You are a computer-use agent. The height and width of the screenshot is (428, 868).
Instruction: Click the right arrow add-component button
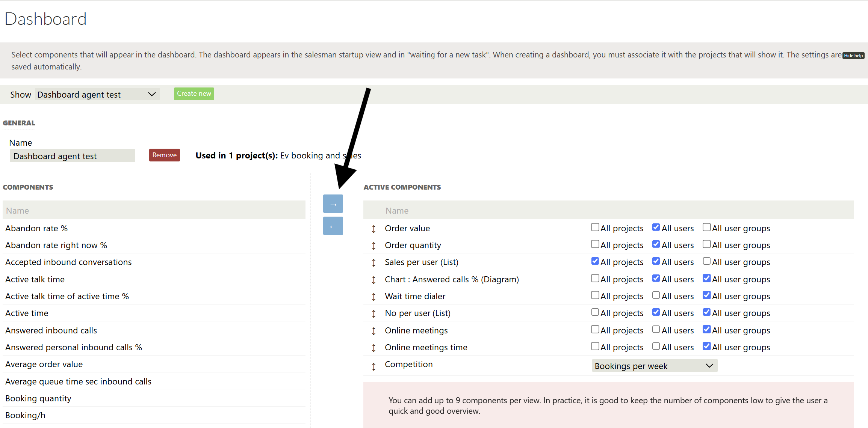coord(333,204)
